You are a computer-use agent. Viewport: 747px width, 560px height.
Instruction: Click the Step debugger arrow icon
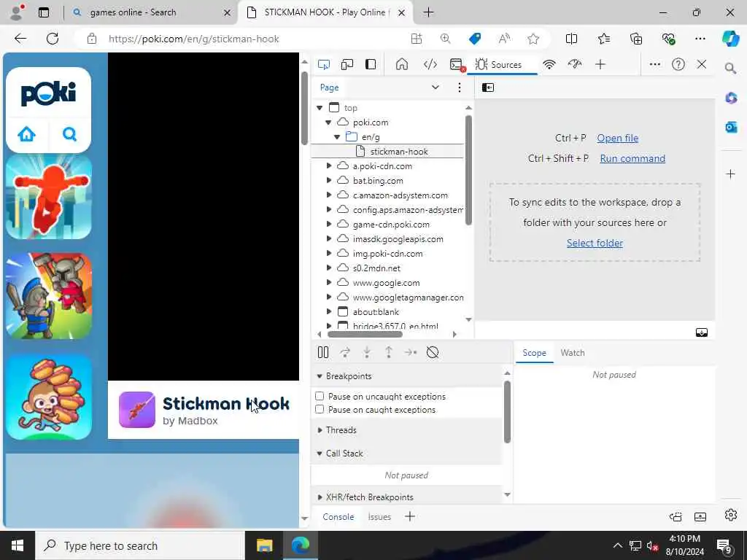pyautogui.click(x=410, y=352)
